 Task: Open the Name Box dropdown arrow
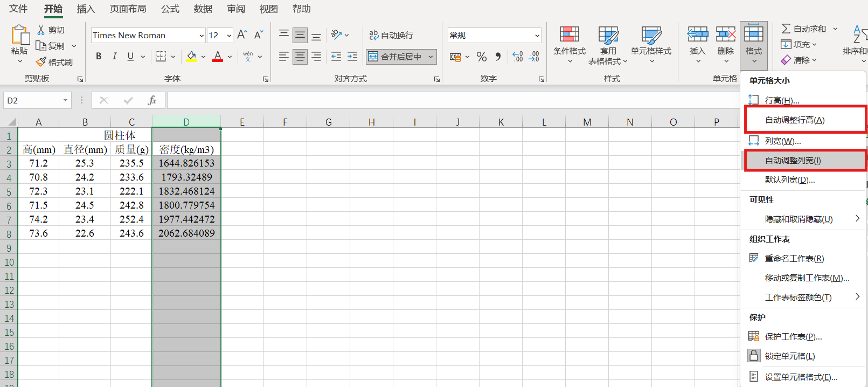(x=65, y=100)
